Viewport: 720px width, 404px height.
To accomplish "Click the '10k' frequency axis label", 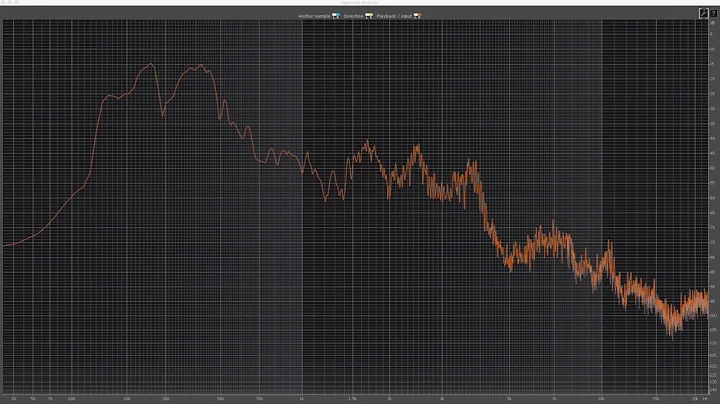I will pyautogui.click(x=601, y=399).
